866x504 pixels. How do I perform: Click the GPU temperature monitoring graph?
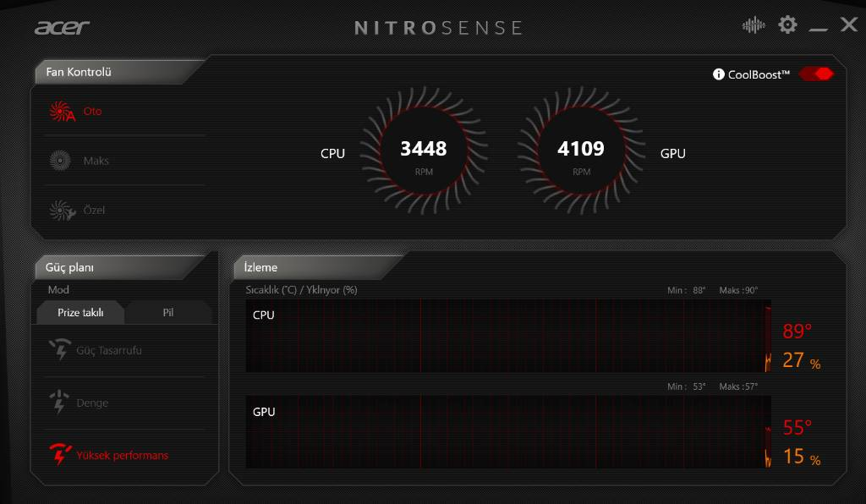508,431
